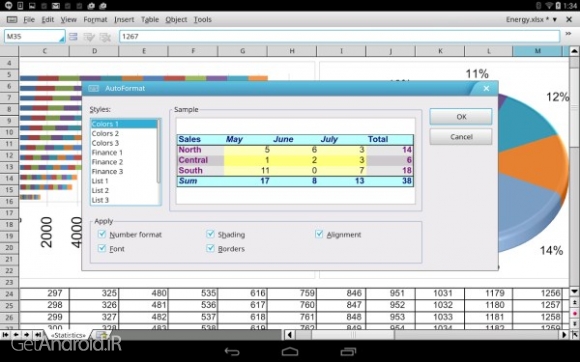
Task: Select row 24 header
Action: click(x=9, y=294)
